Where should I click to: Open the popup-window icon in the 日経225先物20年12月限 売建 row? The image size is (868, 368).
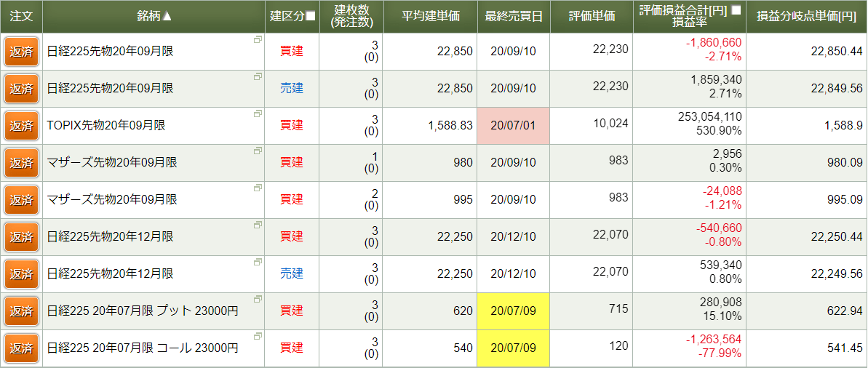point(258,262)
